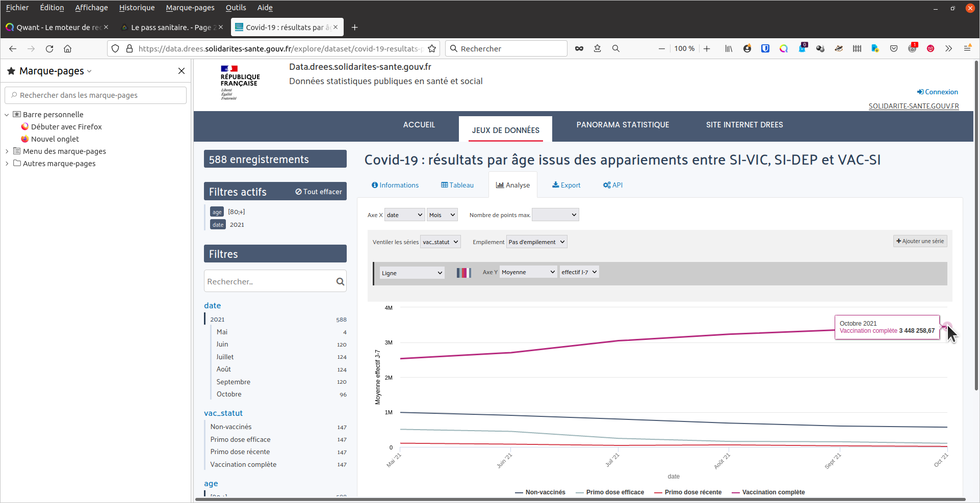This screenshot has width=980, height=503.
Task: Open the Bitwarden shield extension icon
Action: point(765,48)
